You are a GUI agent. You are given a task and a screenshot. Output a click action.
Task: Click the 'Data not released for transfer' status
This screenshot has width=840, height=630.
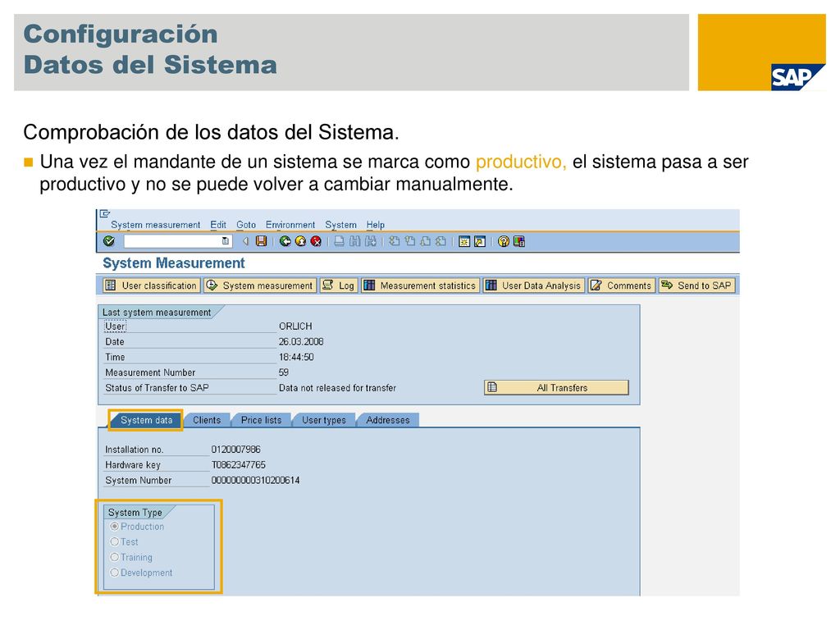(337, 388)
